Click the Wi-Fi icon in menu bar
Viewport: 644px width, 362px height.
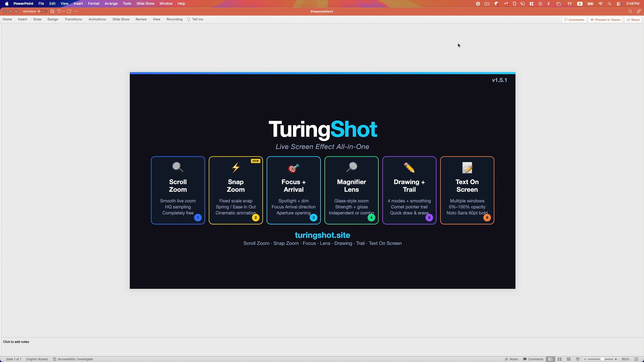point(600,4)
